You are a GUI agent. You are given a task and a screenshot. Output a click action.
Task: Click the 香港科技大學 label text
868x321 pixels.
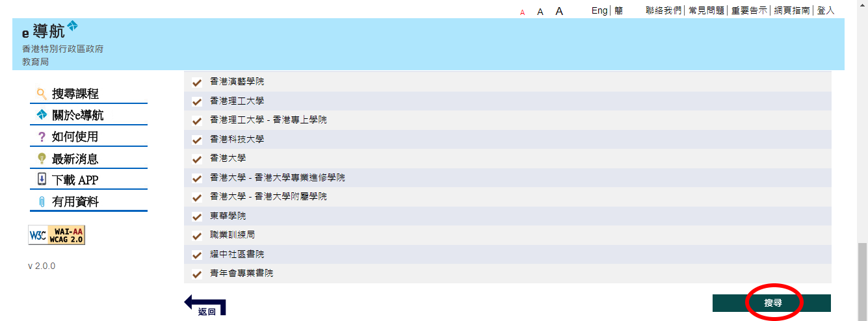pos(237,139)
